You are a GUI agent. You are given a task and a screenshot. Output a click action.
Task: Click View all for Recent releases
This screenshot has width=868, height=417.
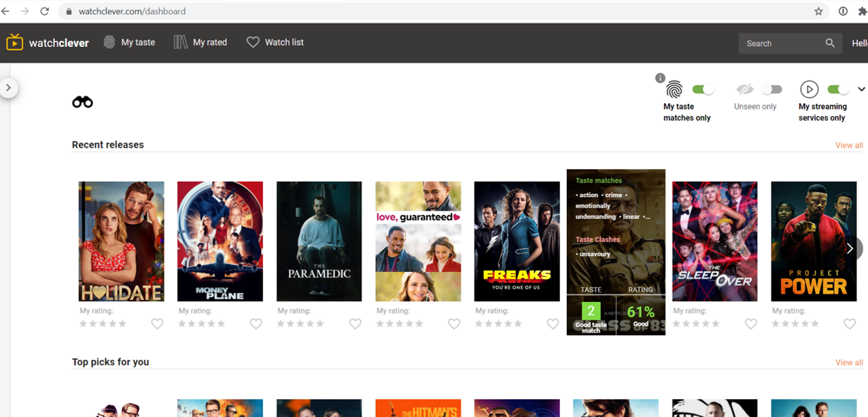click(x=849, y=145)
